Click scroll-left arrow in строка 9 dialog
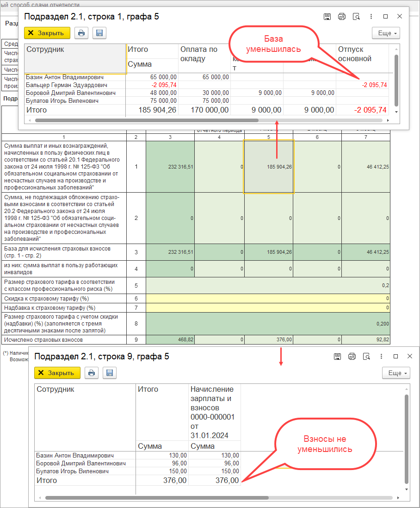Screen dimensions: 420x508 tap(40, 498)
